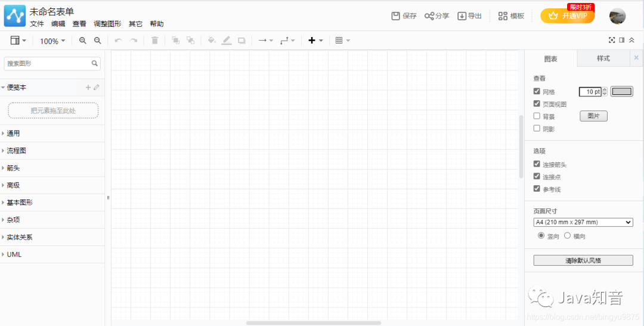The width and height of the screenshot is (644, 326).
Task: Click the shadow toolbar icon
Action: click(x=241, y=40)
